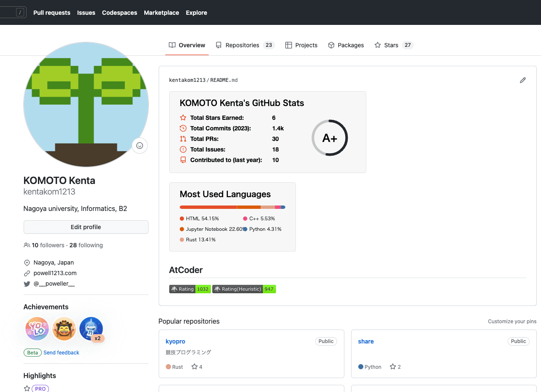Open Issues in top navigation
Screen dimensions: 541x392
point(86,13)
